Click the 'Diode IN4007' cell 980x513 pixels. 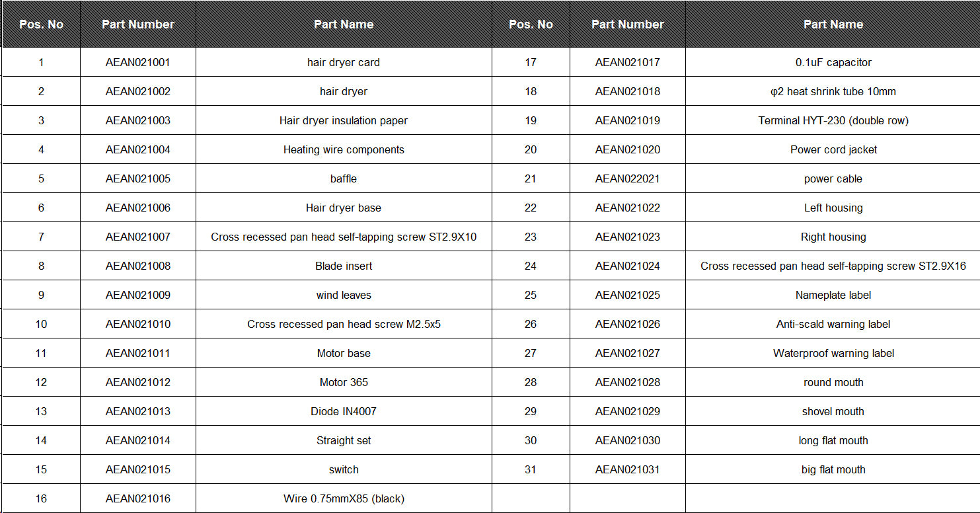pyautogui.click(x=344, y=411)
